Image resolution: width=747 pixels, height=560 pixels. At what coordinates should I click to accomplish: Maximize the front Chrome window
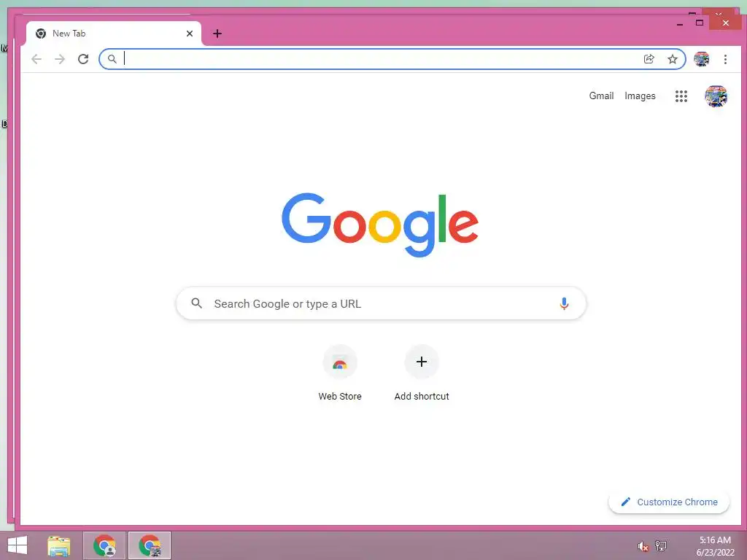pos(700,23)
